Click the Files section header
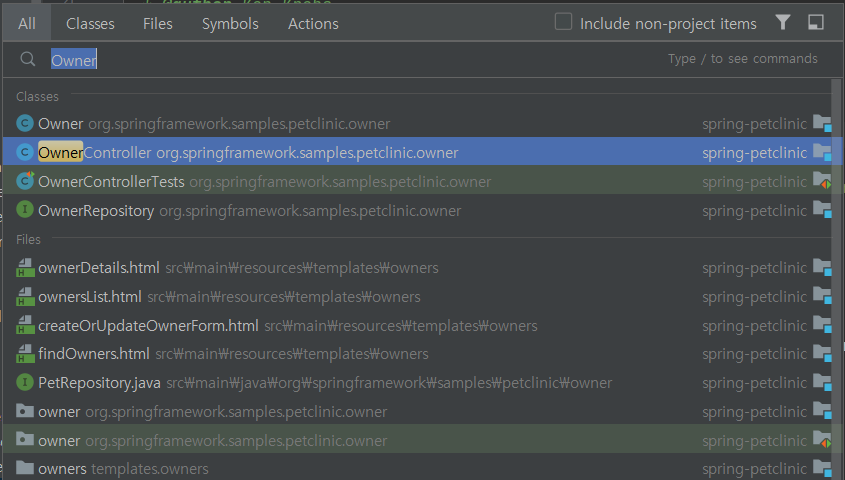The image size is (845, 480). pyautogui.click(x=28, y=239)
